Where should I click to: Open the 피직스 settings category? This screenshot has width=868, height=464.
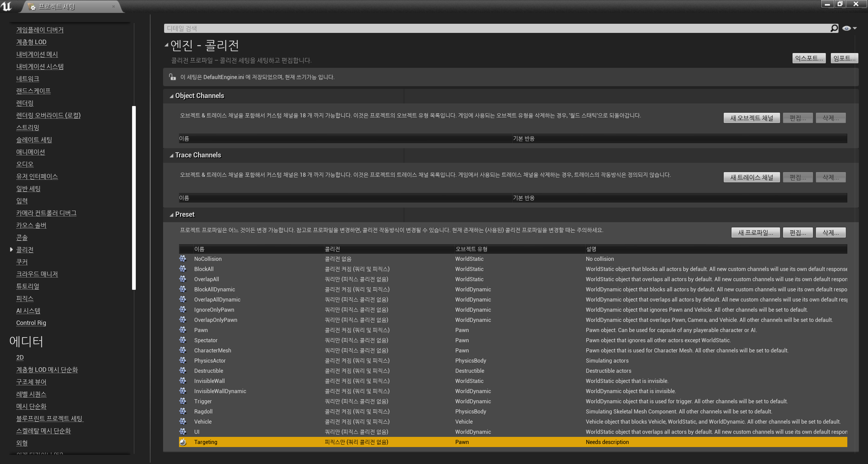25,298
